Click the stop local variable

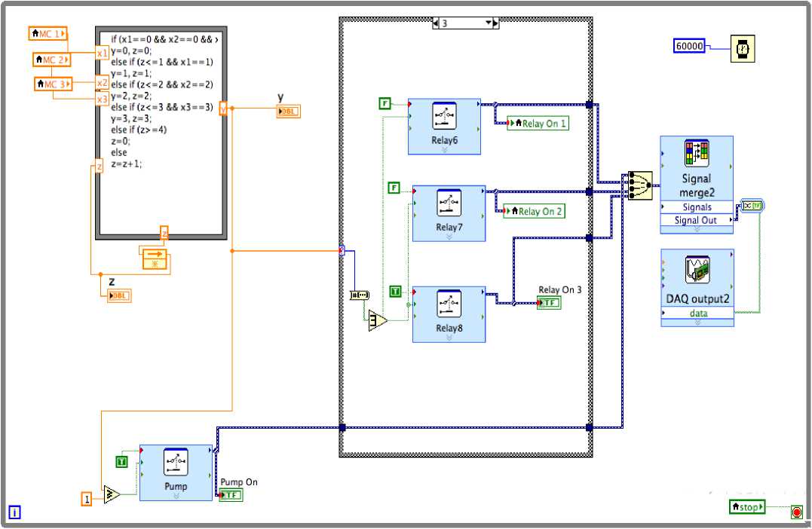tap(747, 507)
